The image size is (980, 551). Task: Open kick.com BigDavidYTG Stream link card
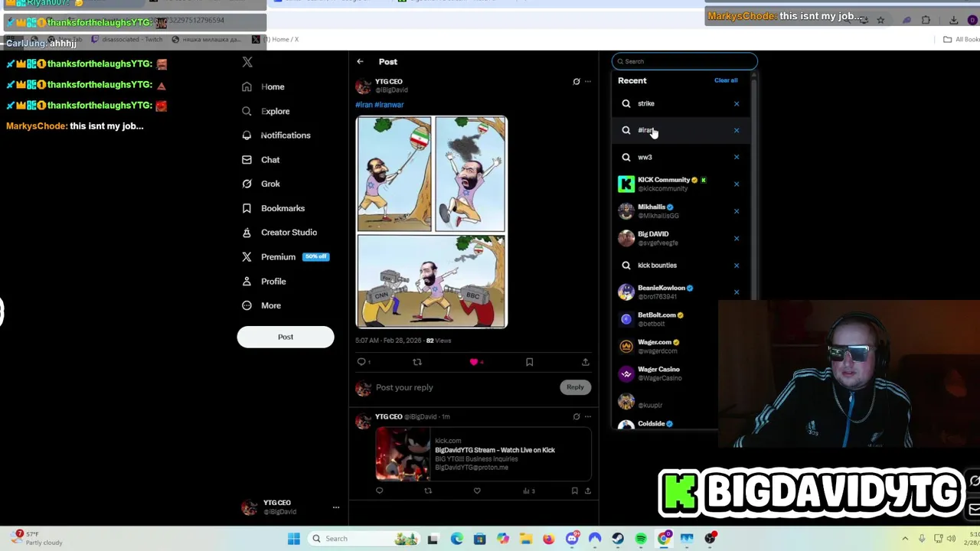pos(483,455)
